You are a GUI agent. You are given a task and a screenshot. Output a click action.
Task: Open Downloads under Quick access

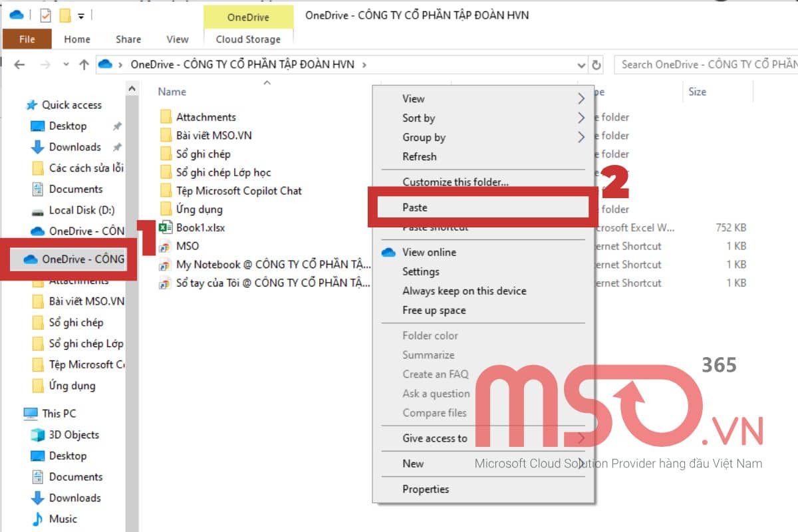pyautogui.click(x=74, y=147)
